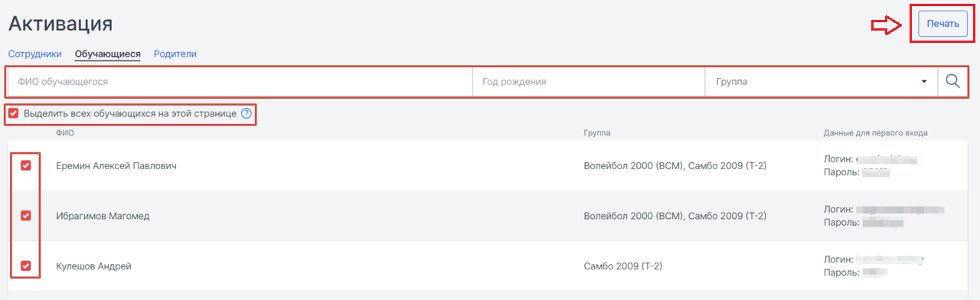Switch to the Родители tab

pos(175,54)
